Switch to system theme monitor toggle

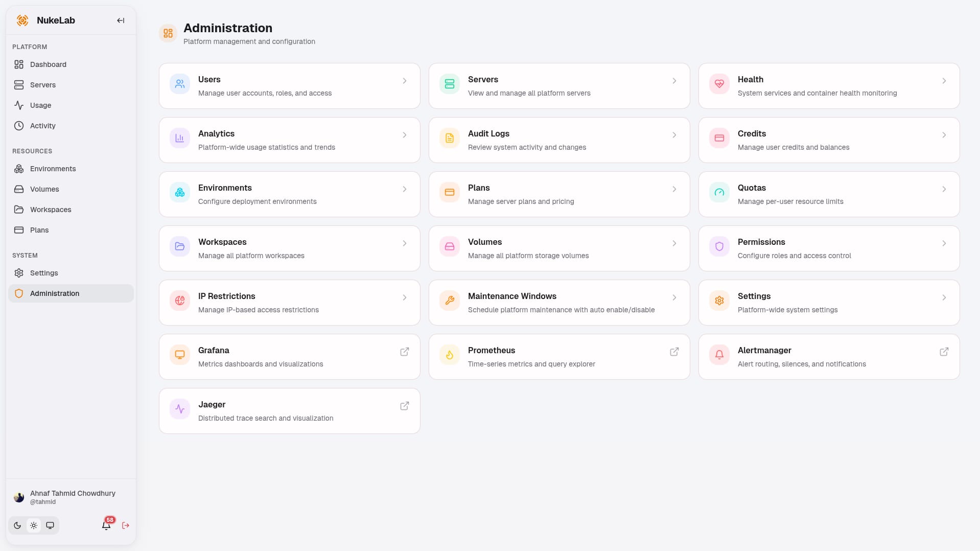coord(50,525)
